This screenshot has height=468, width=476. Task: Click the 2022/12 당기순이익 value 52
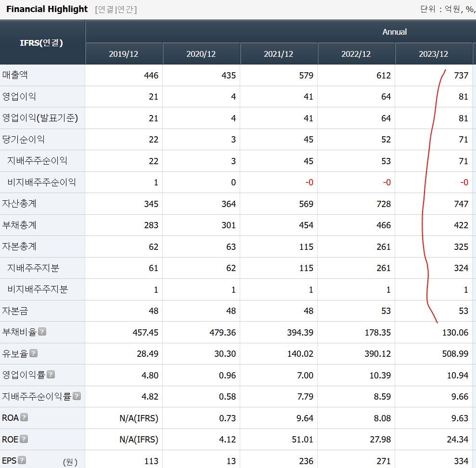386,140
